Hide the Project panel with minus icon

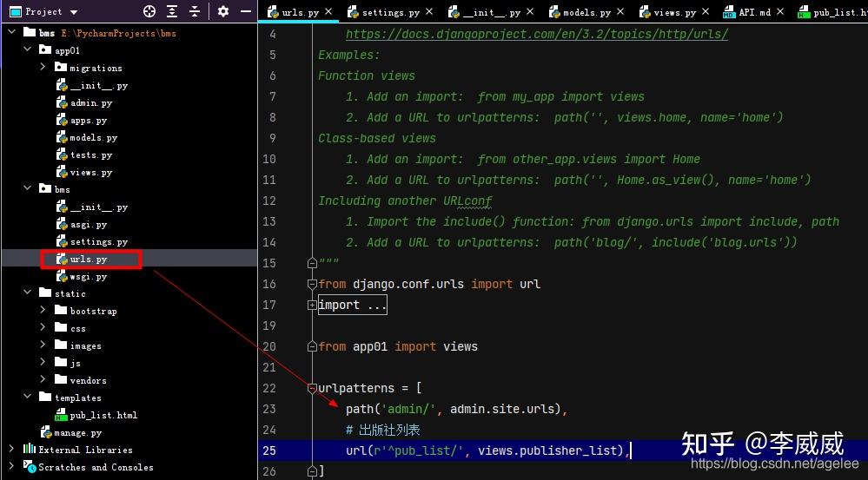[246, 11]
